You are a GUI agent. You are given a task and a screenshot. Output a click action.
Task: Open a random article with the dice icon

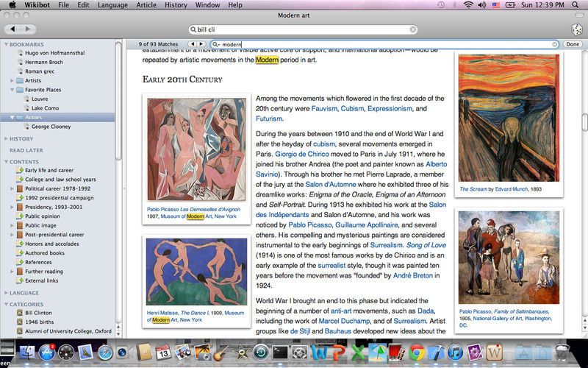[576, 29]
